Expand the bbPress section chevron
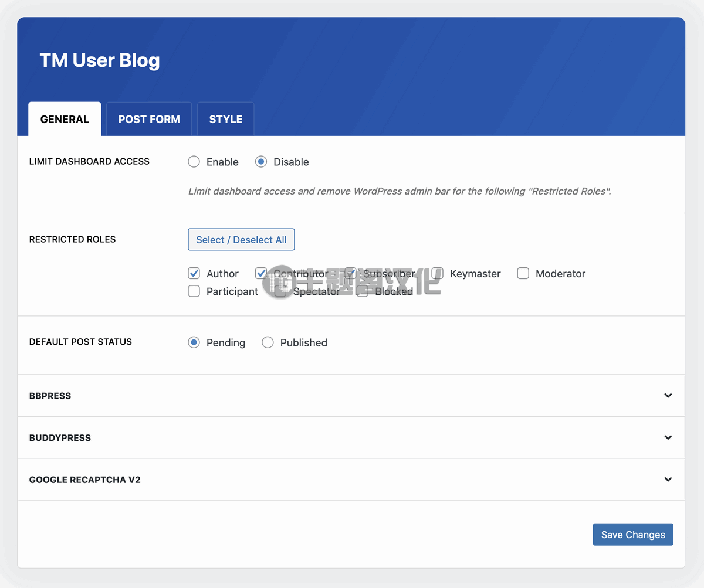Viewport: 704px width, 588px height. coord(668,396)
